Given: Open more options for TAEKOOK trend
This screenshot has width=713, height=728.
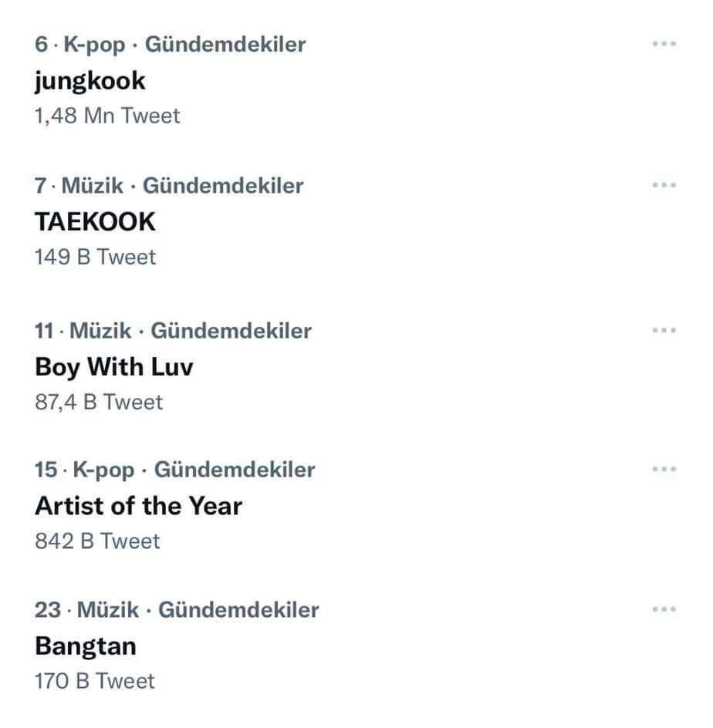Looking at the screenshot, I should point(664,185).
